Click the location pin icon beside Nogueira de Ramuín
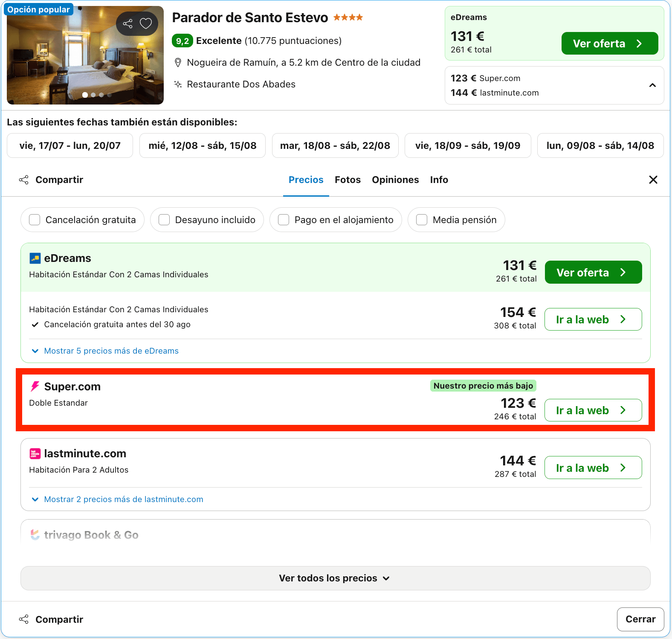This screenshot has width=672, height=639. tap(178, 63)
